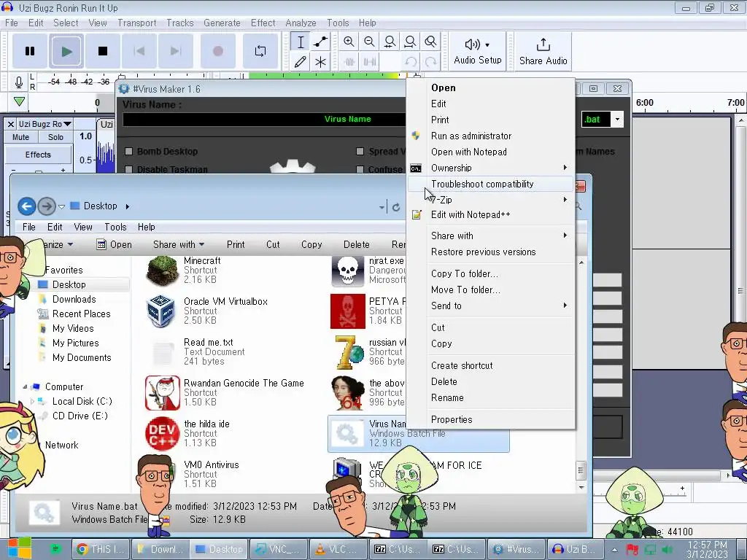Click Delete in Explorer toolbar
Screen dimensions: 747x560
coord(356,245)
